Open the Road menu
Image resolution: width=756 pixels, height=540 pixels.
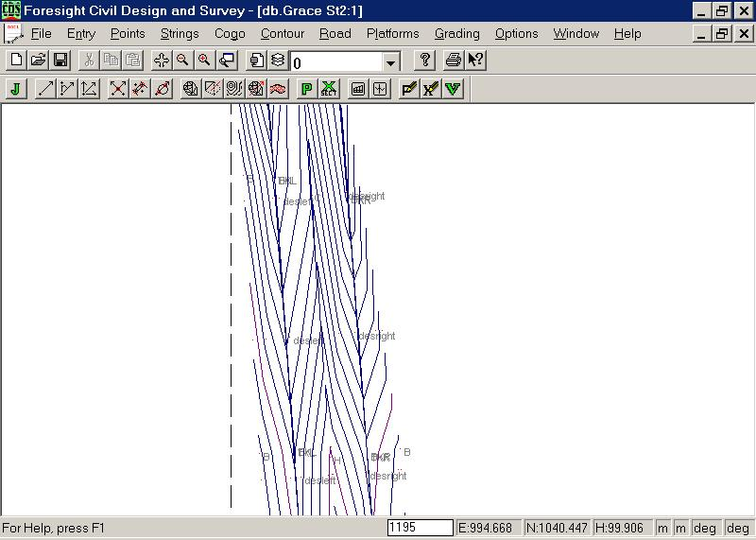[335, 33]
